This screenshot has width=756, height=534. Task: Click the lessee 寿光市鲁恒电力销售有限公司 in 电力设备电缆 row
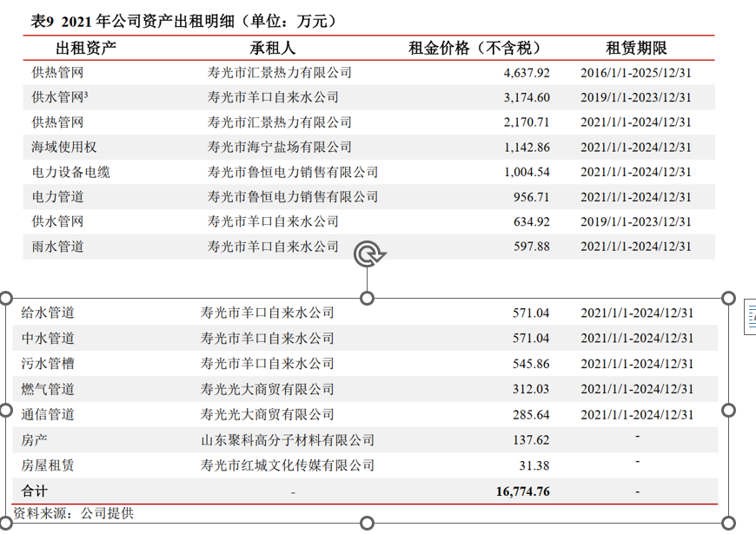pyautogui.click(x=293, y=172)
